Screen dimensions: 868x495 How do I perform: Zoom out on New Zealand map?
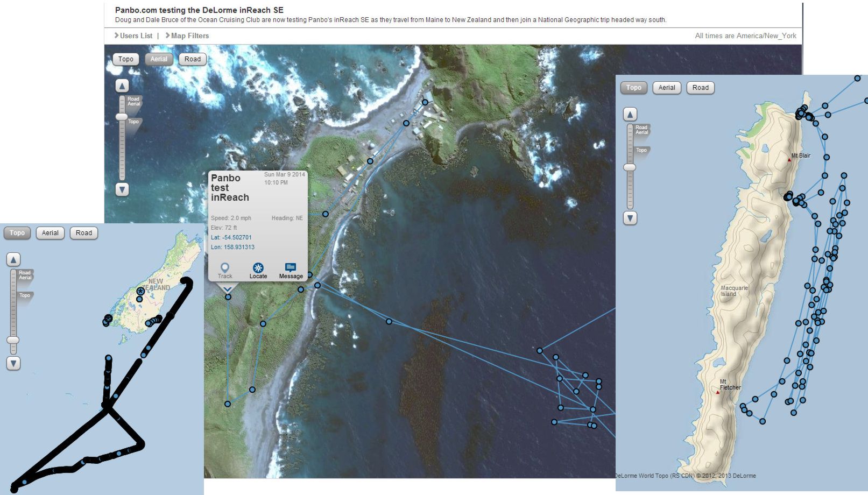13,363
